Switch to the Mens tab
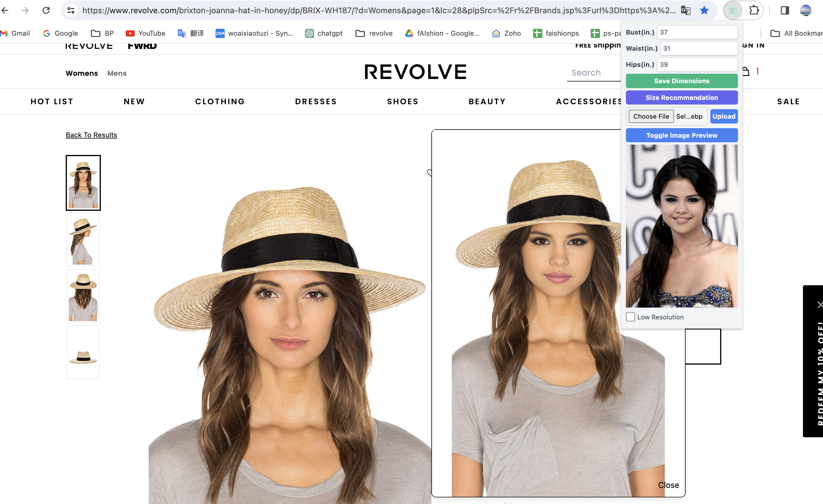The image size is (823, 504). point(117,73)
